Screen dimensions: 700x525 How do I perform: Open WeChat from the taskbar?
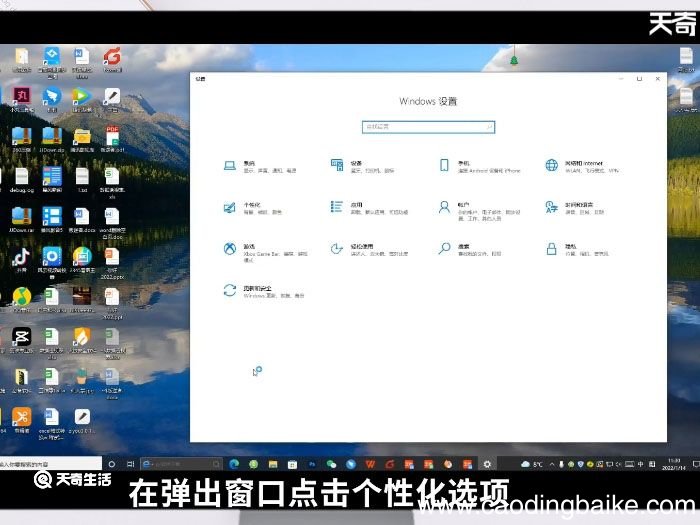[331, 464]
